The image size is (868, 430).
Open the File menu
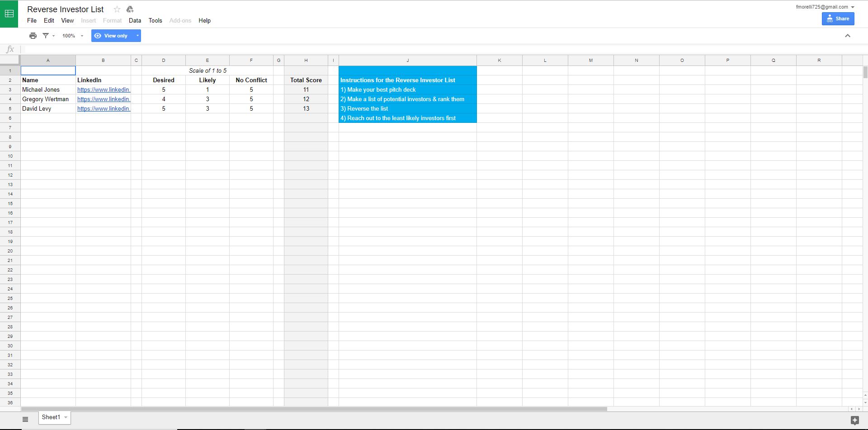[x=32, y=20]
